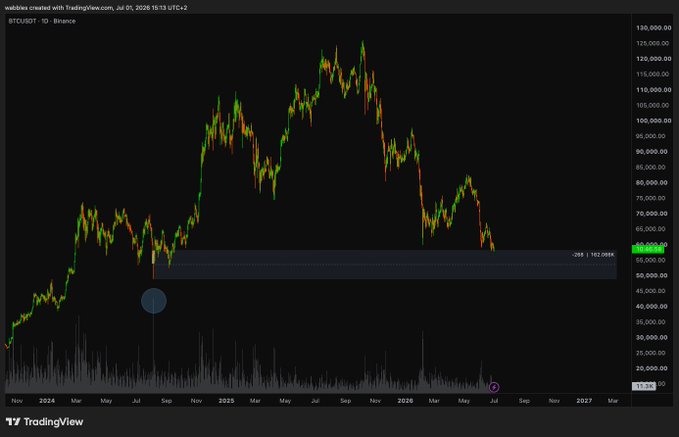Click the 2025 year label on time axis

point(226,401)
